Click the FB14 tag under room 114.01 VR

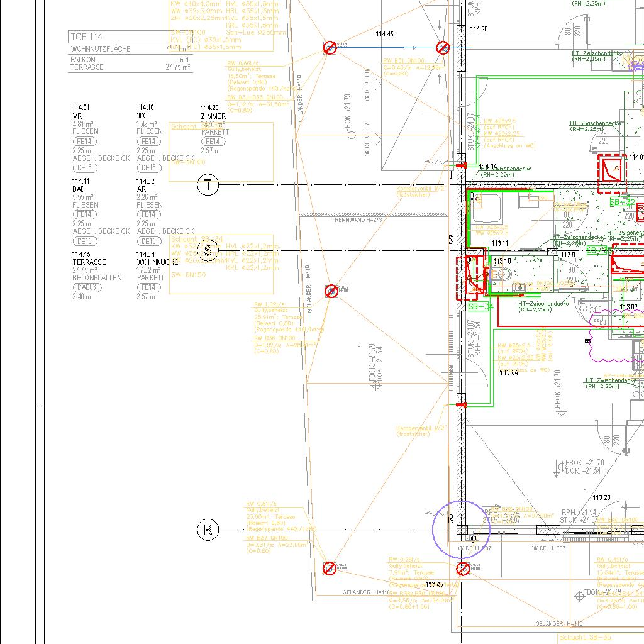(85, 142)
